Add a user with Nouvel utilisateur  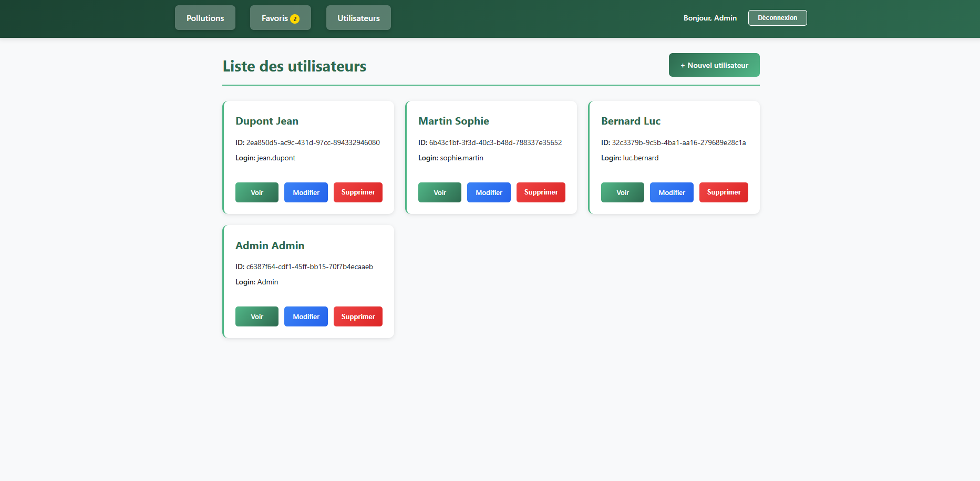(714, 65)
